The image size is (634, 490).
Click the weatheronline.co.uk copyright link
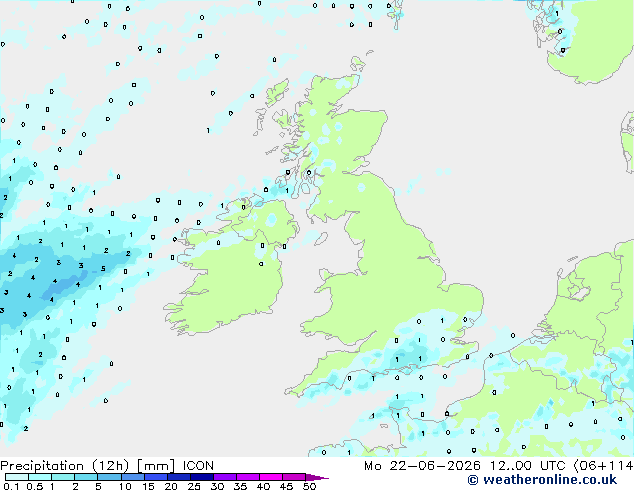click(542, 480)
